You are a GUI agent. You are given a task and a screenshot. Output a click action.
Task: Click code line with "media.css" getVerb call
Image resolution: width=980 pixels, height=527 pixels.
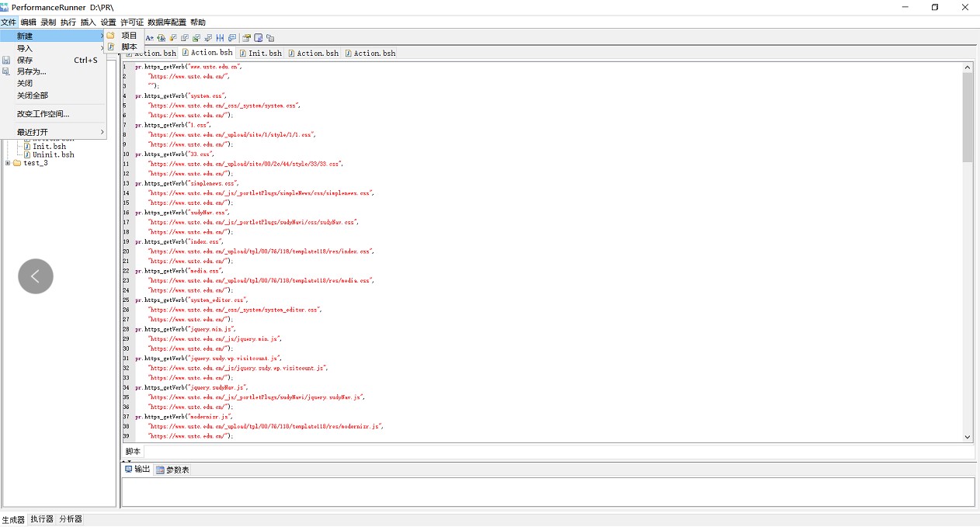pos(179,271)
